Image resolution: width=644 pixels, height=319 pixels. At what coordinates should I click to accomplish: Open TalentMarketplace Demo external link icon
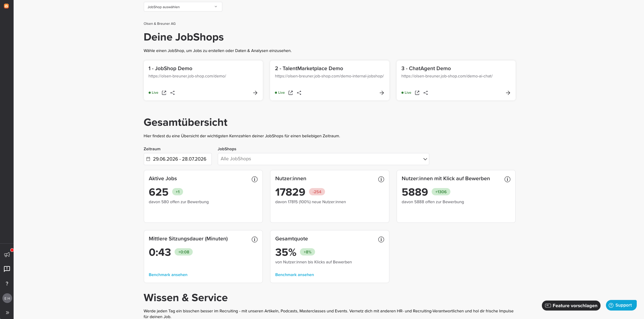coord(291,93)
